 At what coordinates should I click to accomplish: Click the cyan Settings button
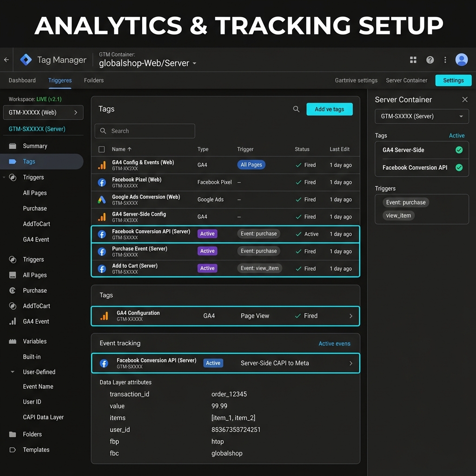(x=453, y=80)
